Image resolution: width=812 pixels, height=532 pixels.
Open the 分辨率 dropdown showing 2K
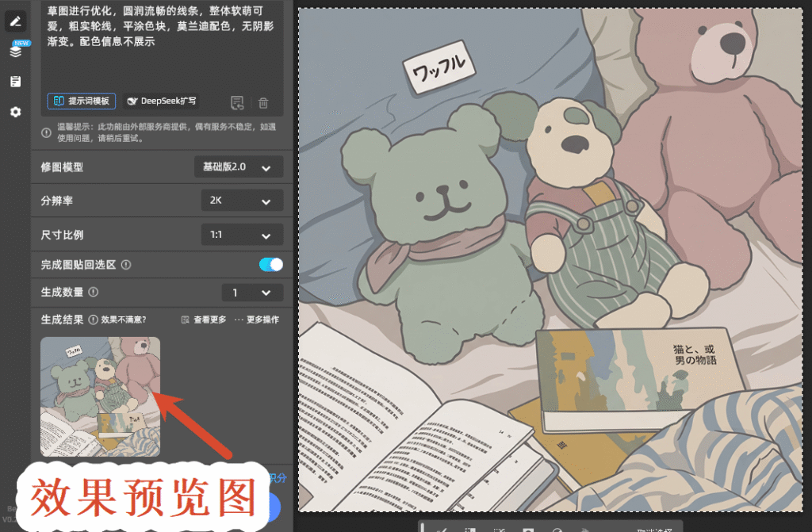point(242,201)
